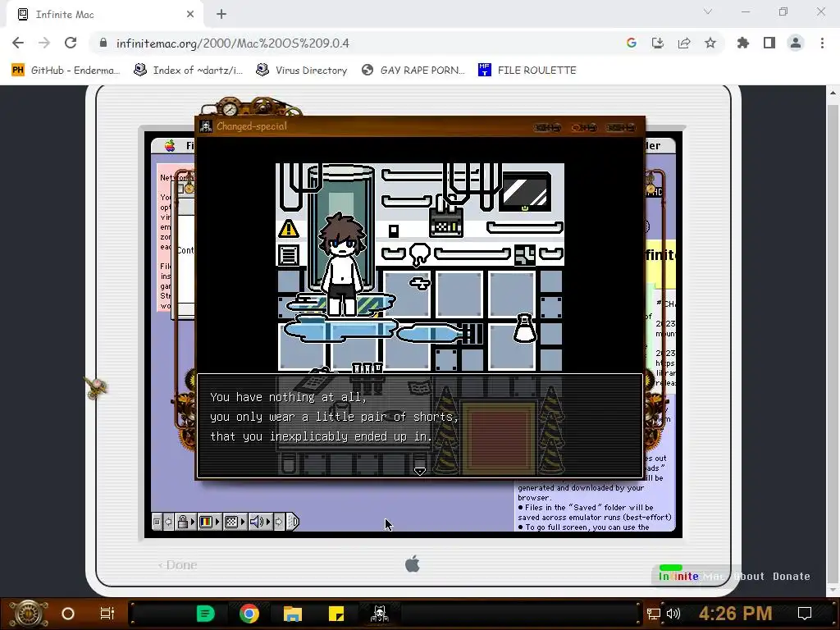Open Sticky Notes from the taskbar
The width and height of the screenshot is (840, 630).
coord(336,614)
